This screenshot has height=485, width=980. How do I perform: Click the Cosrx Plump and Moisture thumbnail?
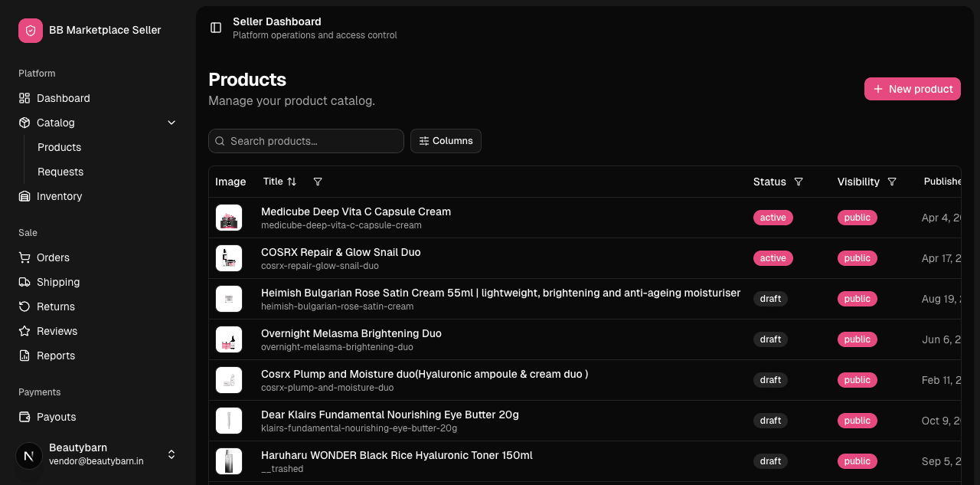(x=229, y=380)
